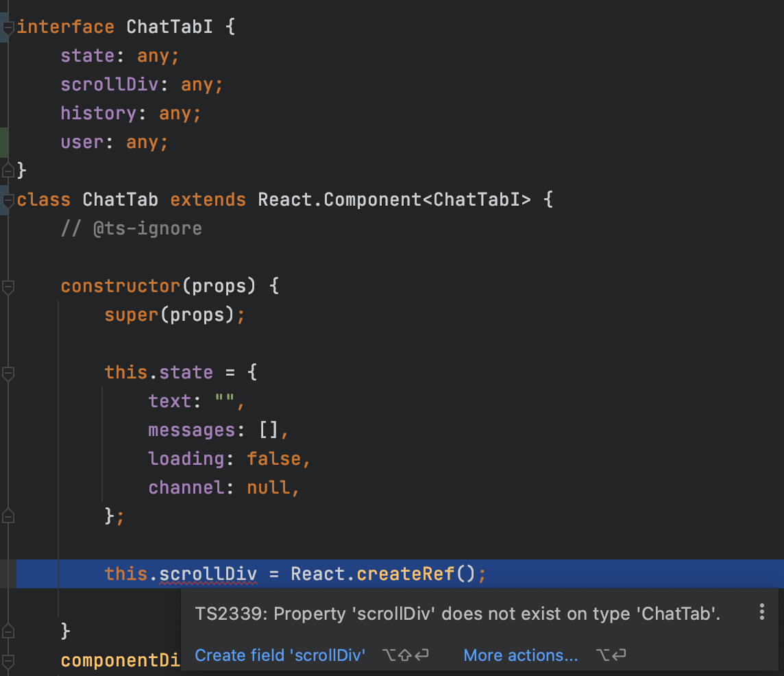Click the 'constructor' keyword

[120, 286]
